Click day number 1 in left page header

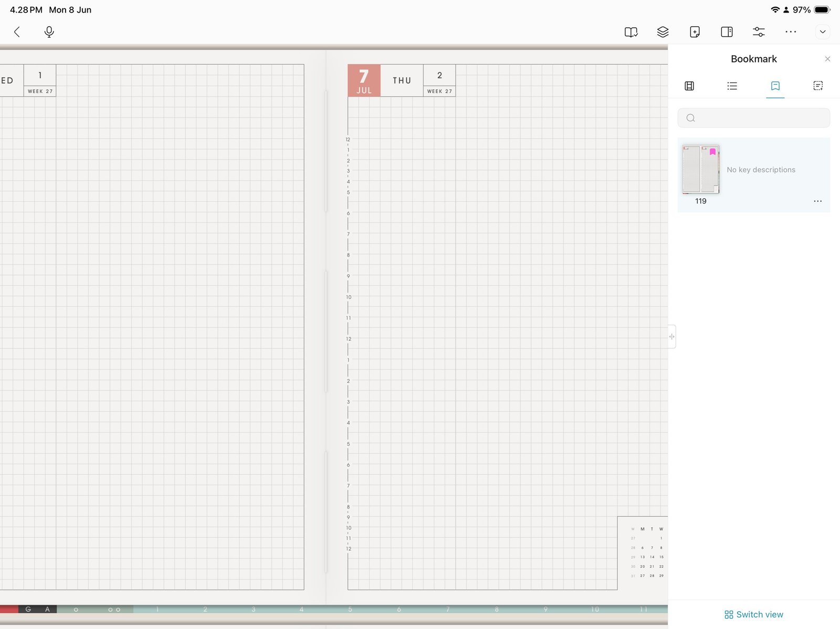click(x=40, y=75)
